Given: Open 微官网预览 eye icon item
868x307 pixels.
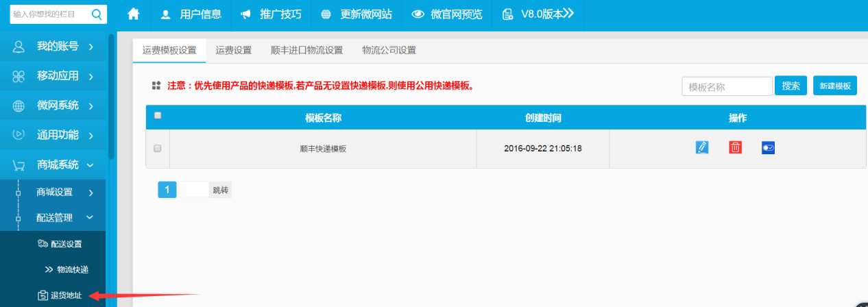Looking at the screenshot, I should (x=446, y=14).
